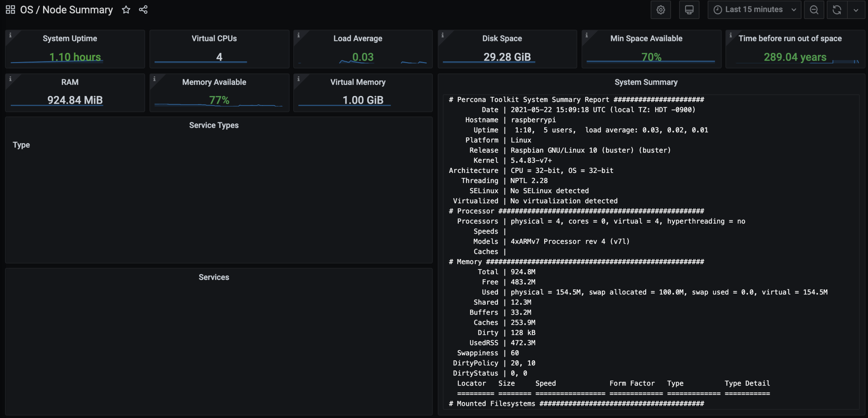Open Service Types panel title menu
The width and height of the screenshot is (868, 418).
[x=214, y=125]
